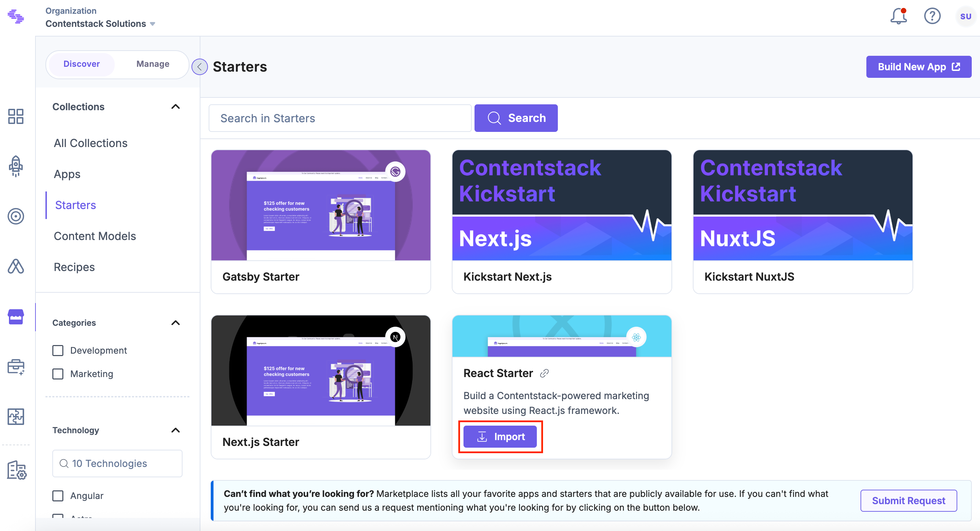Click the purple Search button
The image size is (980, 531).
click(x=516, y=118)
